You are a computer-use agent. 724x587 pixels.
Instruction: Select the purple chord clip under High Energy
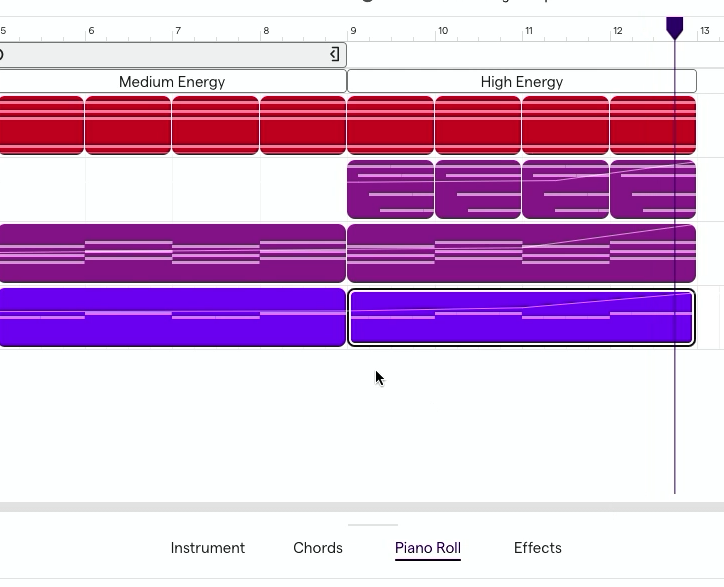[521, 254]
